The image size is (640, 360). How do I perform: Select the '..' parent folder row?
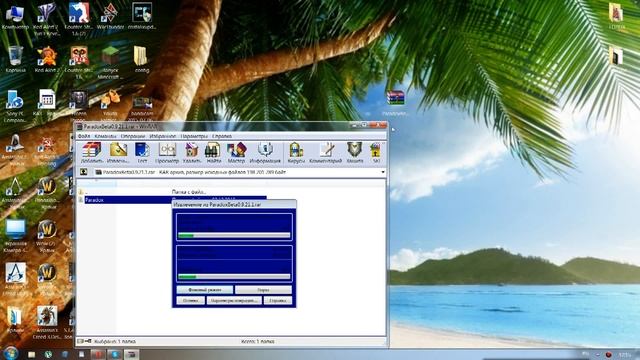[x=171, y=192]
